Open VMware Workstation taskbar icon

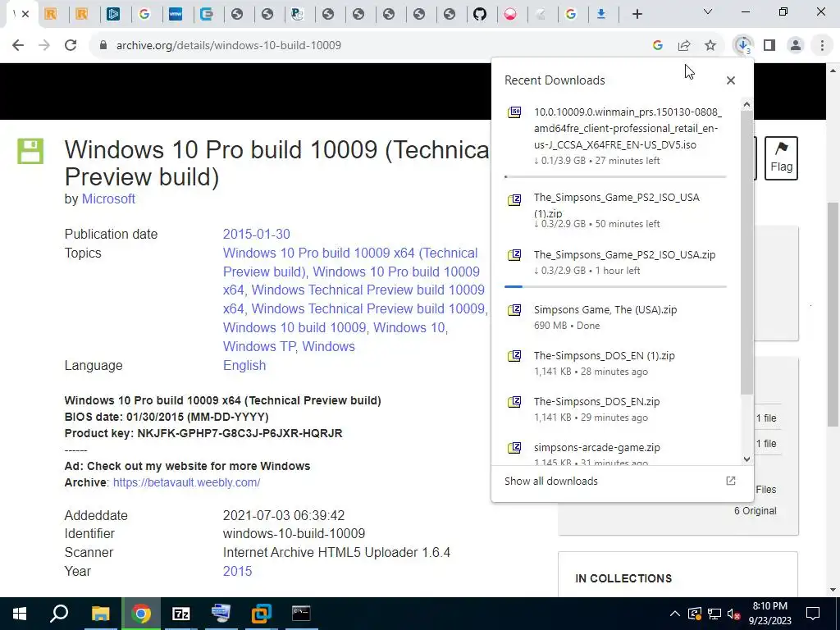point(262,614)
